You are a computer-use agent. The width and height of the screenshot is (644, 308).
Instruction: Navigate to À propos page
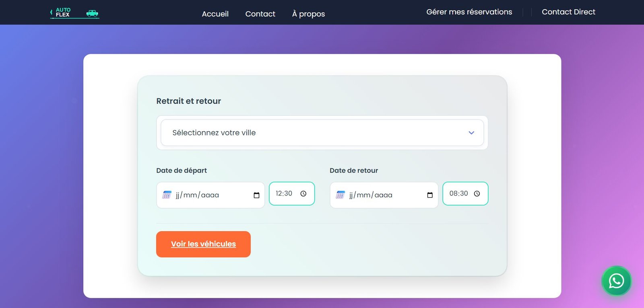tap(308, 14)
